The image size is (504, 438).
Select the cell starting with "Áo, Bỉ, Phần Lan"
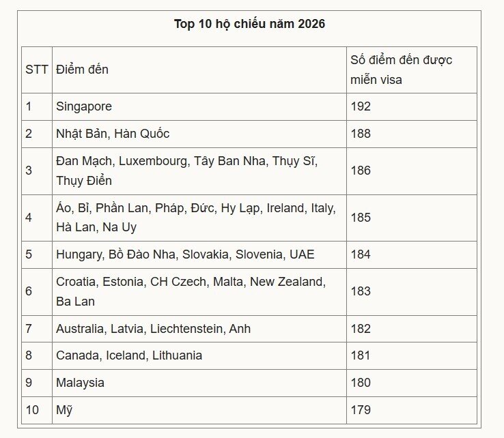(x=195, y=218)
